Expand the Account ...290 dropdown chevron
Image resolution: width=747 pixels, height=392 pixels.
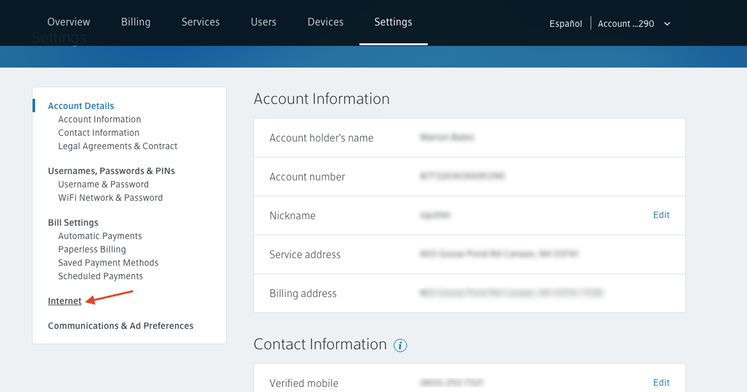(667, 24)
